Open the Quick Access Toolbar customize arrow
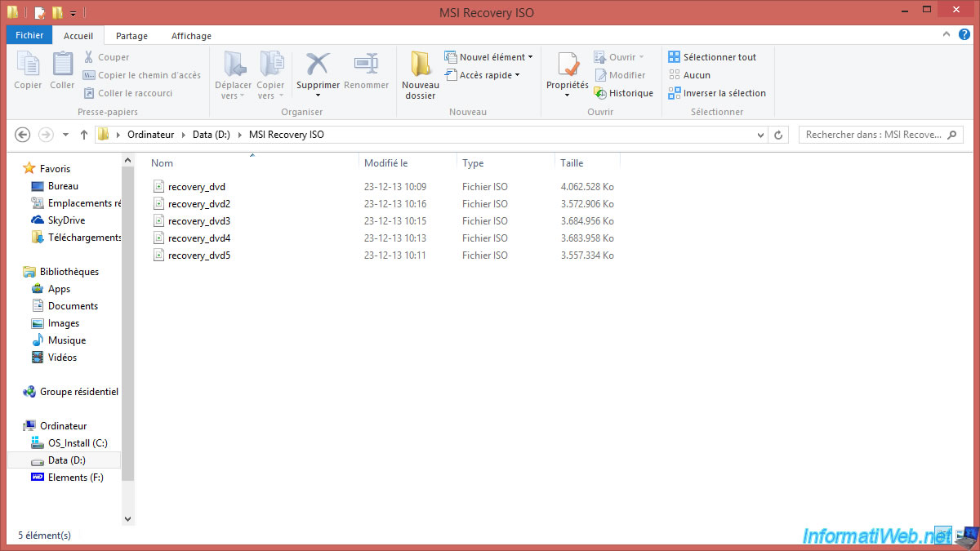Image resolution: width=980 pixels, height=551 pixels. [73, 13]
